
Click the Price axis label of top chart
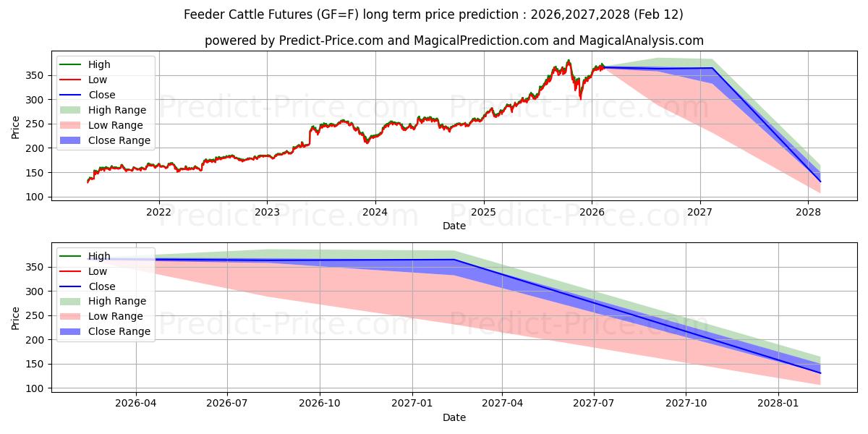tap(16, 127)
